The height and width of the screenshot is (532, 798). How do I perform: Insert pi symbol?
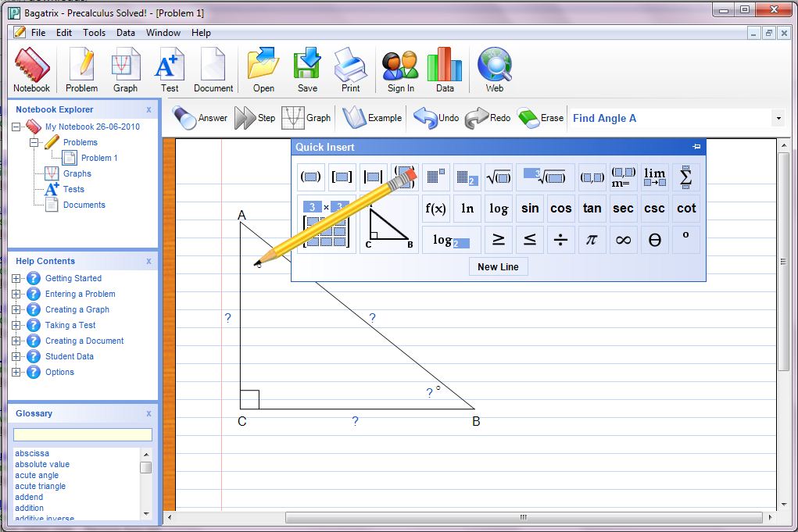click(592, 240)
